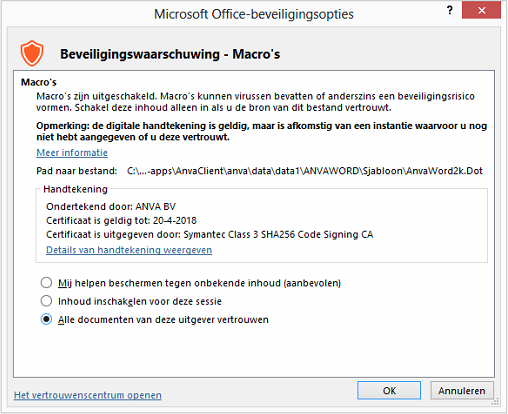Click 'Ondertekend door: ANVA BV' text
The width and height of the screenshot is (508, 414).
click(x=111, y=207)
